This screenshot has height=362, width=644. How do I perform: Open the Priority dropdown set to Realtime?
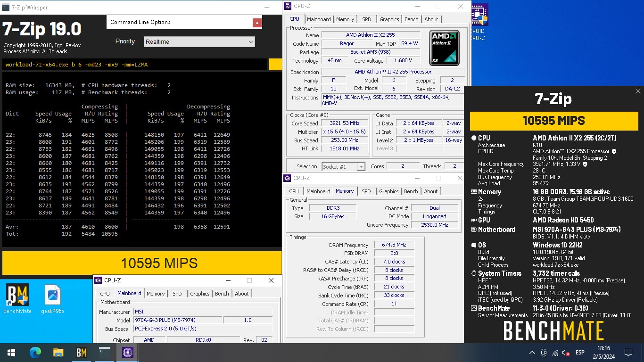click(x=199, y=41)
